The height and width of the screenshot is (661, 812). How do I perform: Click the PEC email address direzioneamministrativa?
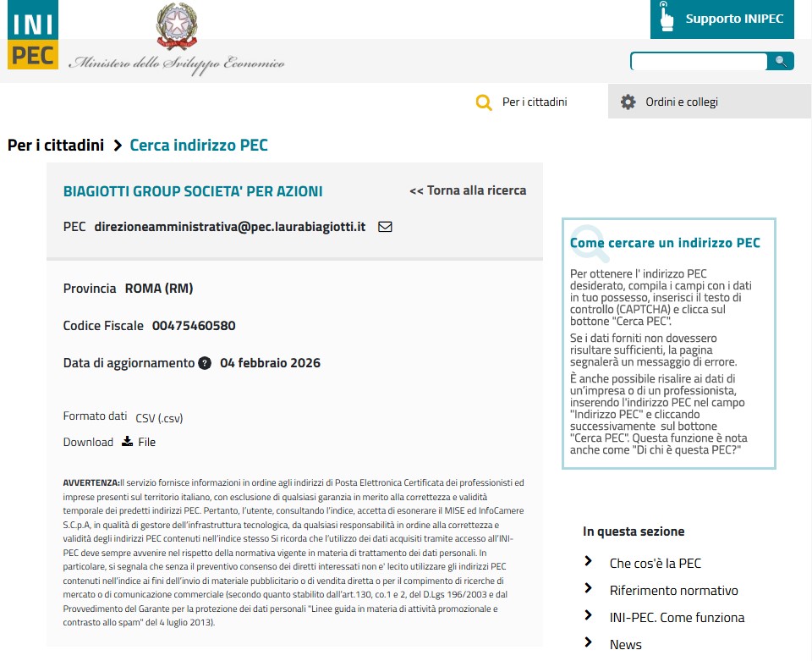click(x=230, y=227)
